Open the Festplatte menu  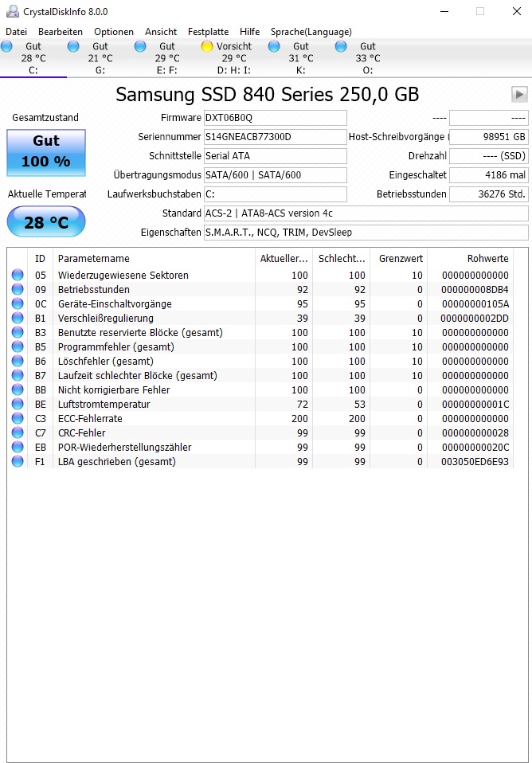209,32
